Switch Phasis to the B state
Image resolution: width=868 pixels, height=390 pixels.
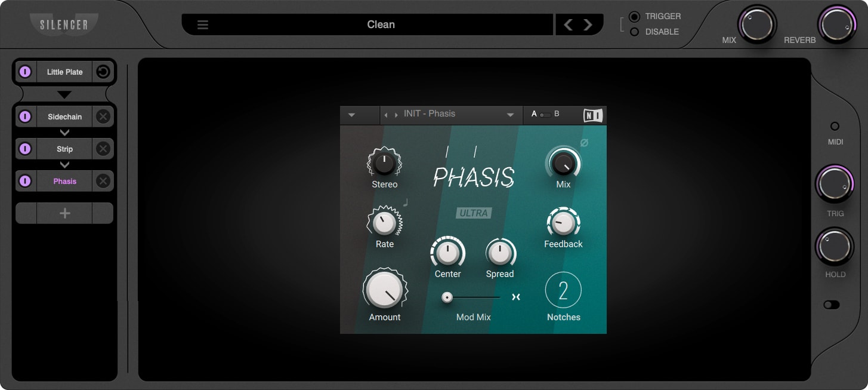pos(558,113)
